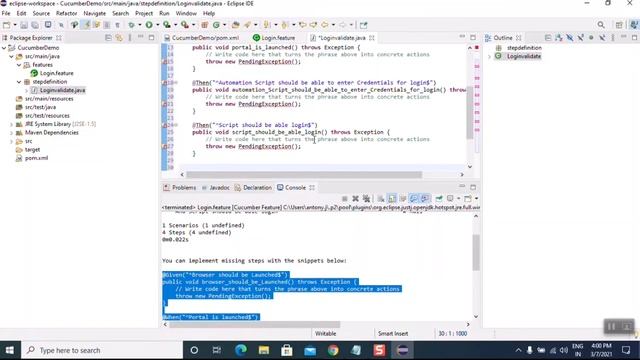Click the toolbar Search magnifier icon
This screenshot has width=640, height=360.
point(601,25)
